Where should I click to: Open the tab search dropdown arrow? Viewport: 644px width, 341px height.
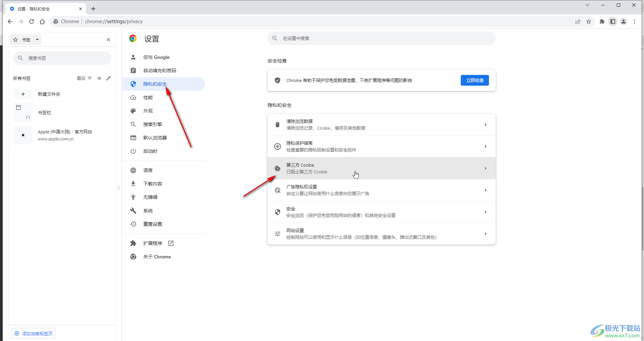click(x=588, y=5)
